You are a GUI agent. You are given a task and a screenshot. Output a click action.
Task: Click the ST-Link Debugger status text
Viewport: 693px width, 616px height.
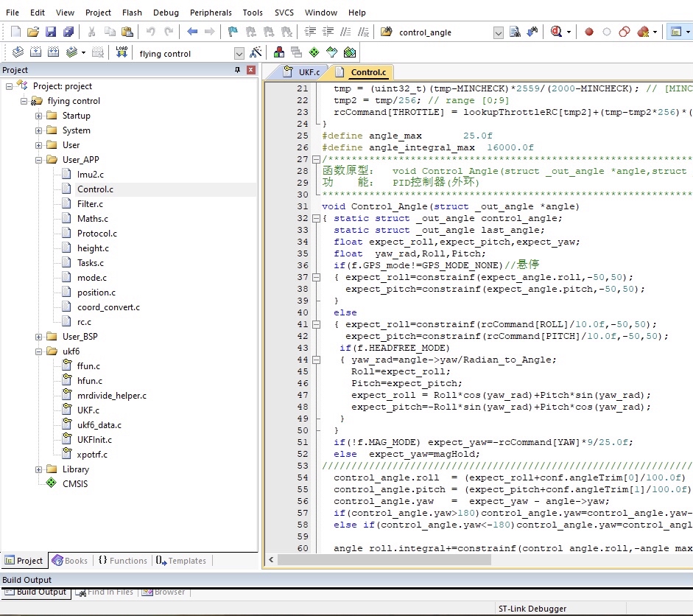point(532,609)
